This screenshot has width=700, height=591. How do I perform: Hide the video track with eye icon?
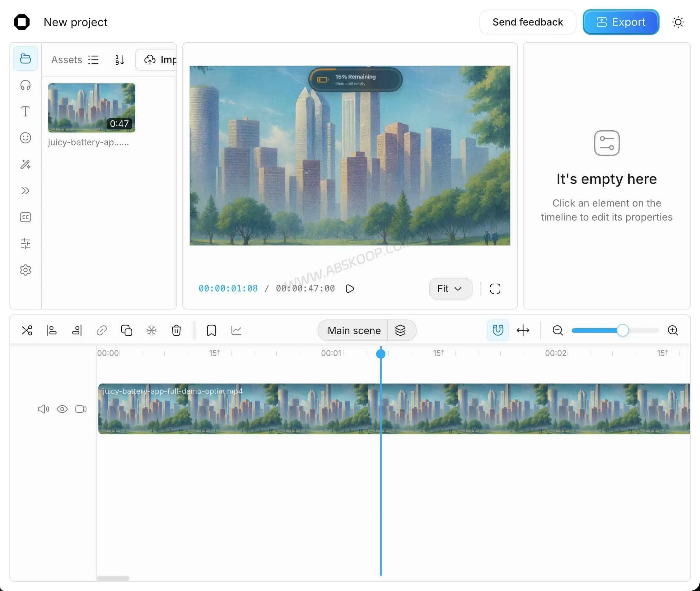click(62, 409)
